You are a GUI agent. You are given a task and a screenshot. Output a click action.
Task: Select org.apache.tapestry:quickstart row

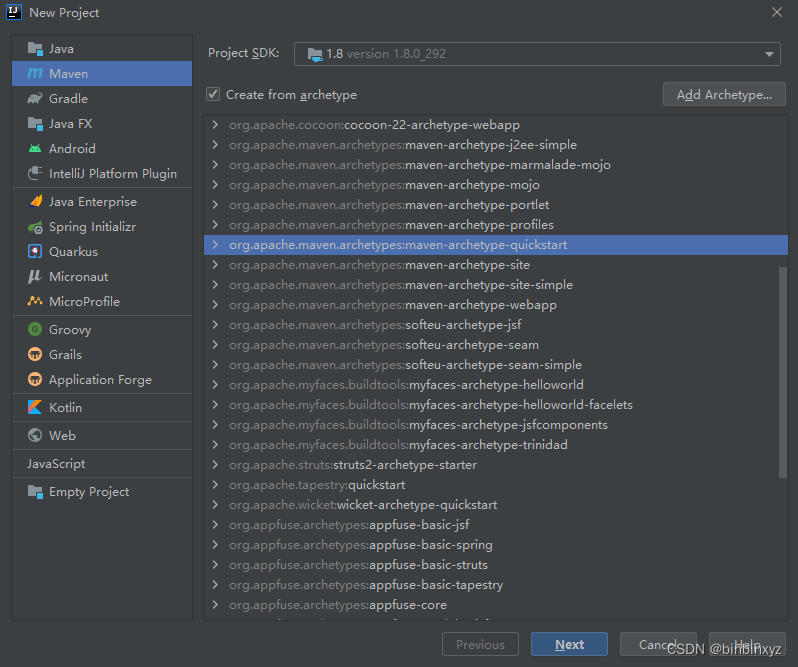pyautogui.click(x=496, y=485)
